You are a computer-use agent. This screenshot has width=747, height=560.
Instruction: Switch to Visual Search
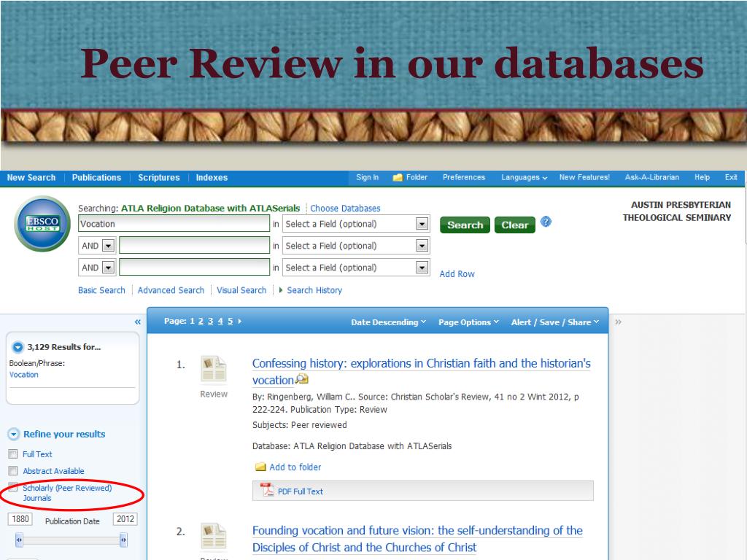pyautogui.click(x=241, y=290)
